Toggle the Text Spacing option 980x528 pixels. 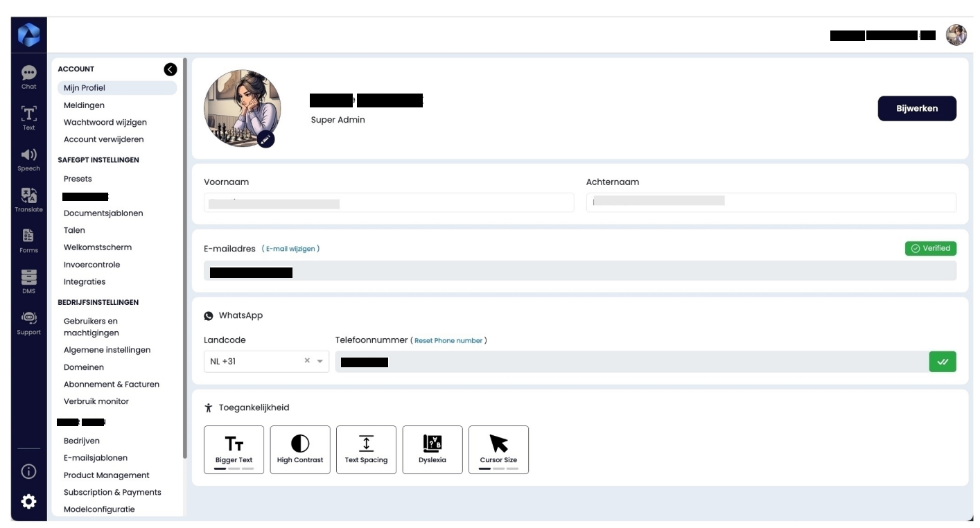point(366,449)
